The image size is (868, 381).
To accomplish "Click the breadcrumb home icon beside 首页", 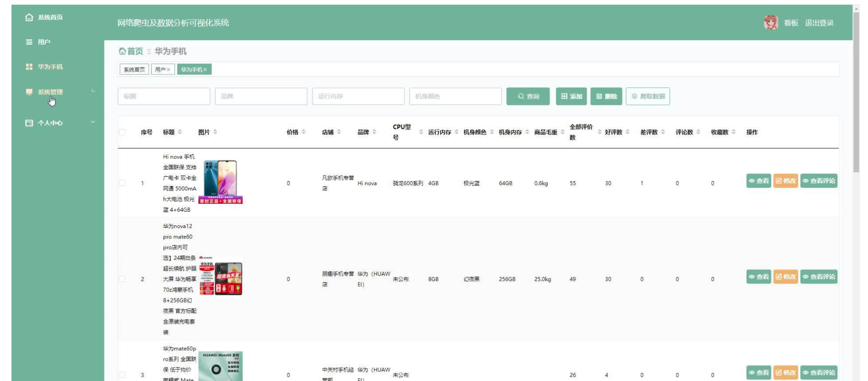I will click(122, 51).
